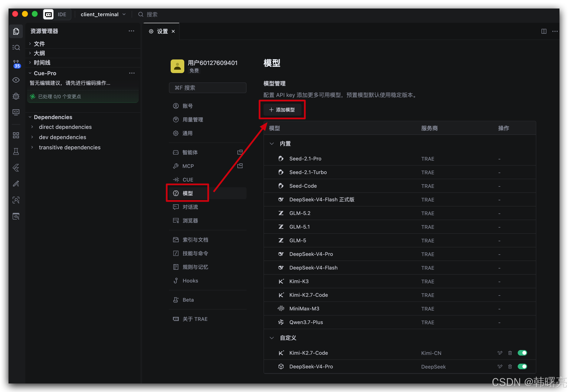Select the 模型 settings page

[x=208, y=193]
